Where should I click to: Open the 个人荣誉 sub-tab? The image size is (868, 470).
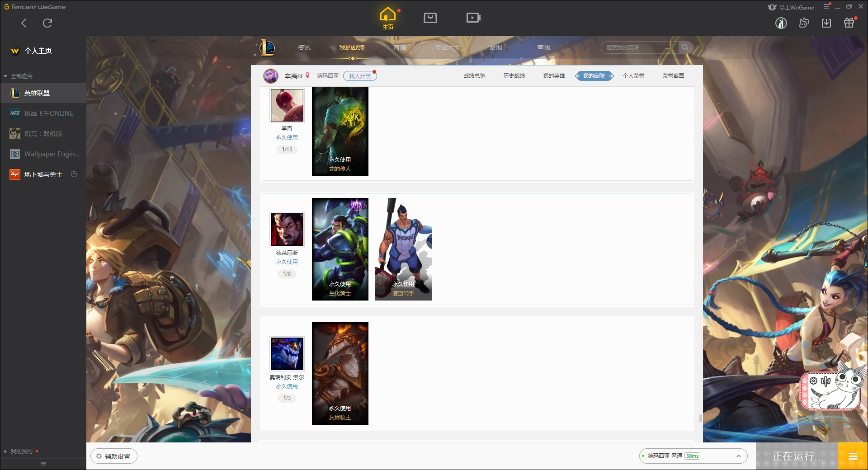point(633,76)
